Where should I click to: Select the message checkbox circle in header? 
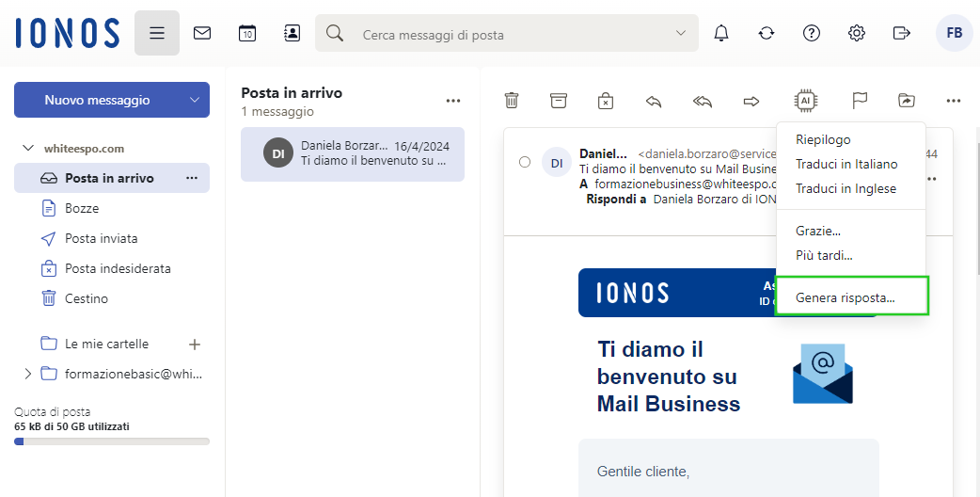tap(525, 163)
